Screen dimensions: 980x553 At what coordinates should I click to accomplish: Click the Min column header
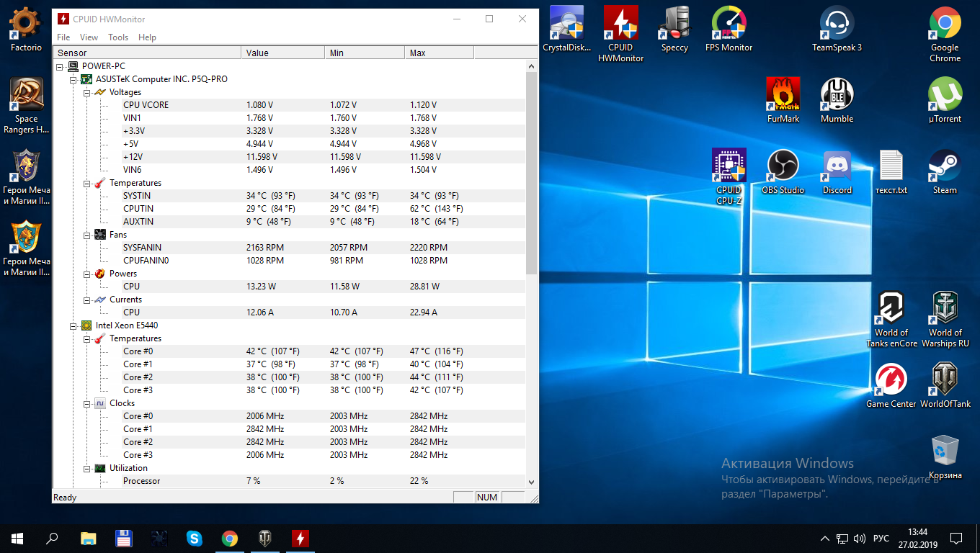coord(365,53)
